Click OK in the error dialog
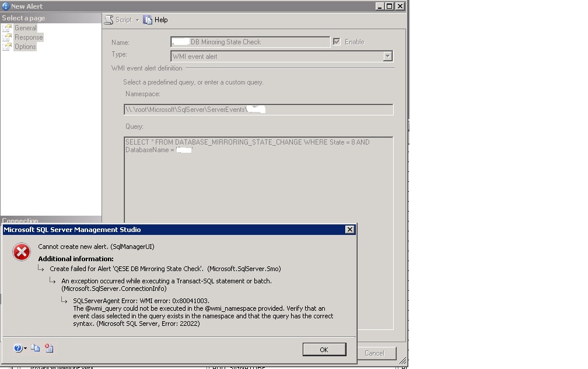This screenshot has width=588, height=369. click(x=324, y=350)
